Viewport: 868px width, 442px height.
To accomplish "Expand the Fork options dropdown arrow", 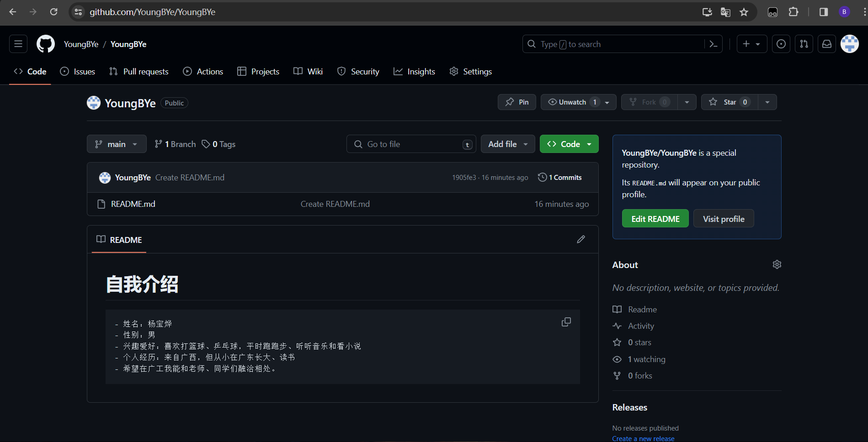I will pyautogui.click(x=687, y=102).
